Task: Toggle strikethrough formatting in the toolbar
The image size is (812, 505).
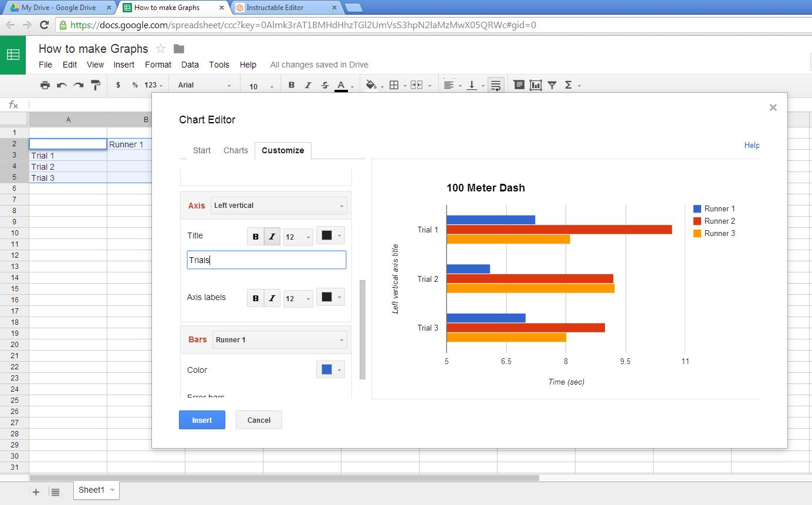Action: coord(324,85)
